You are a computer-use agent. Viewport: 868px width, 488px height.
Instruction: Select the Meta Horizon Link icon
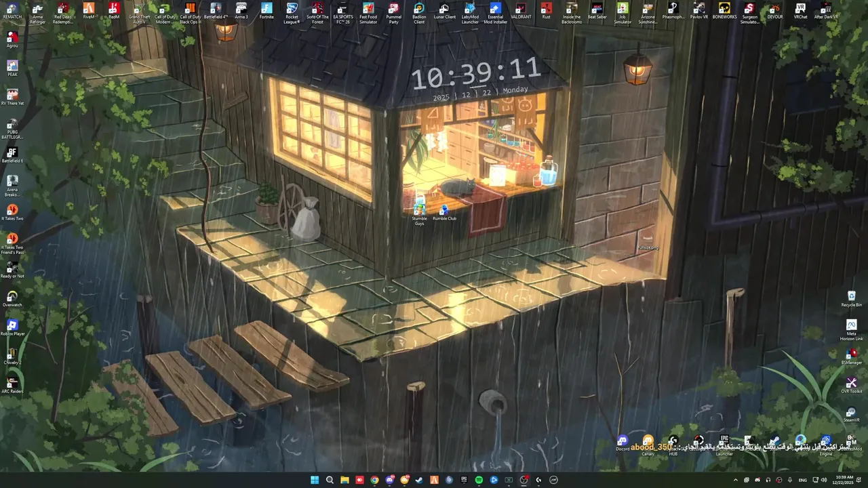pyautogui.click(x=852, y=330)
